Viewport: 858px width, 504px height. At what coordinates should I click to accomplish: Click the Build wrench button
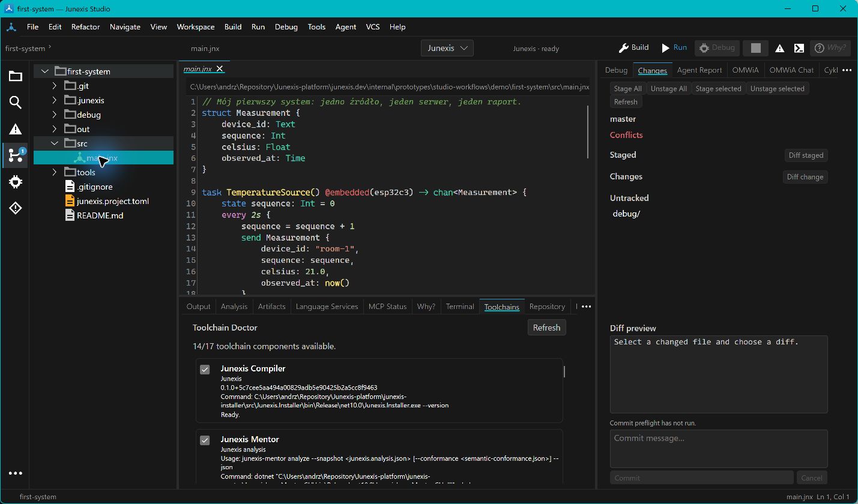pyautogui.click(x=634, y=47)
